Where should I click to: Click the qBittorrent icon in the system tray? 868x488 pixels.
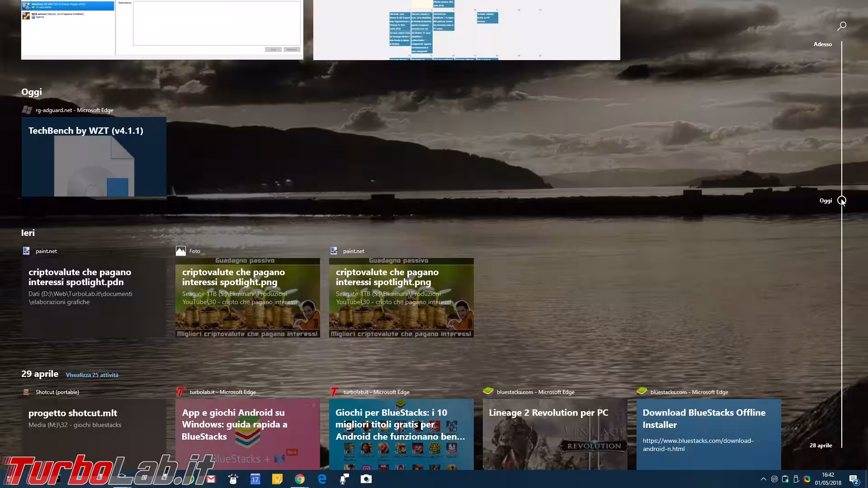[774, 479]
